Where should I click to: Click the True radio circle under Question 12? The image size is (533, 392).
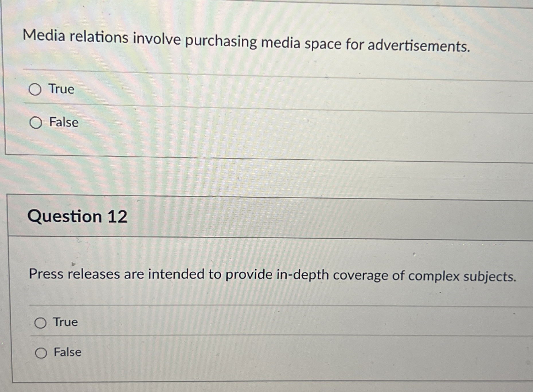click(x=41, y=323)
